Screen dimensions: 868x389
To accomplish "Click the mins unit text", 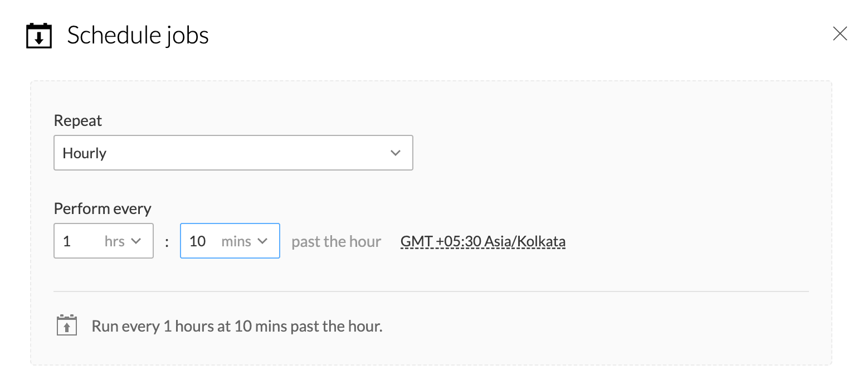I will [236, 241].
